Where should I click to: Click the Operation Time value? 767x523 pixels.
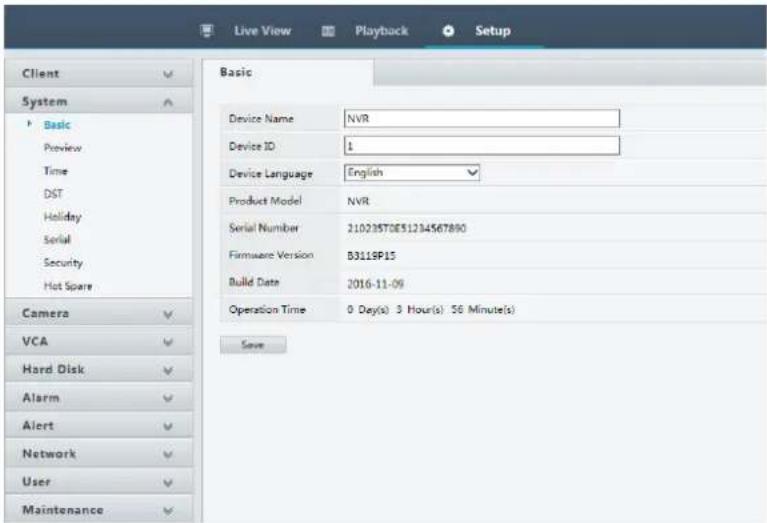click(x=431, y=310)
